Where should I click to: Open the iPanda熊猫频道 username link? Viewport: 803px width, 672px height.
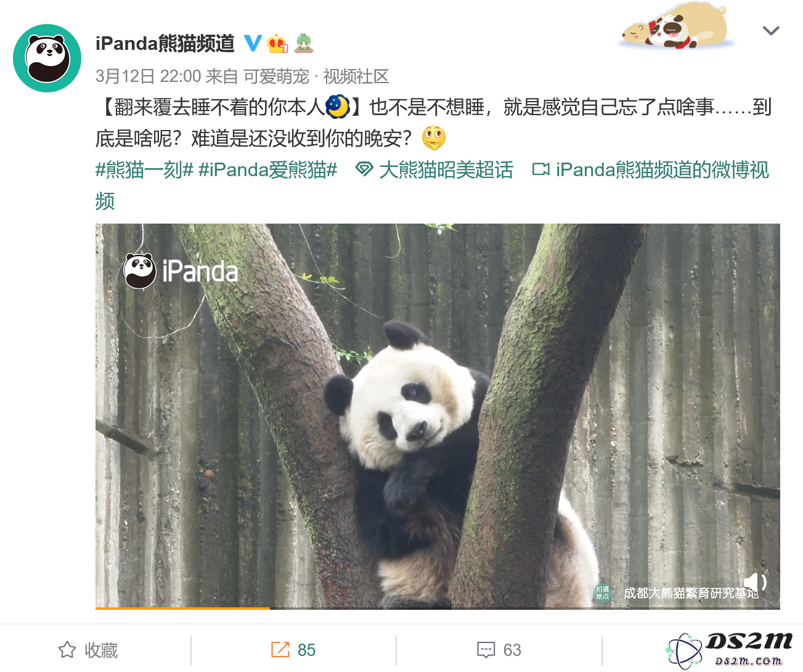165,43
